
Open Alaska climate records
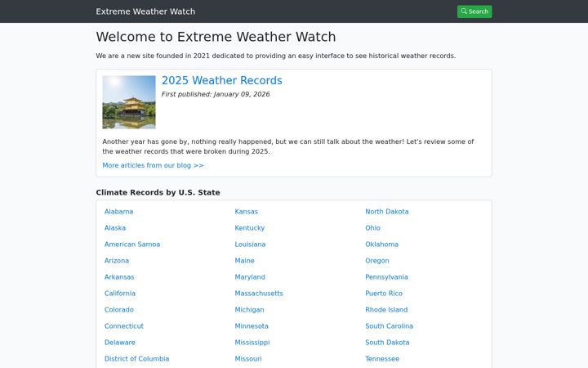pos(115,228)
